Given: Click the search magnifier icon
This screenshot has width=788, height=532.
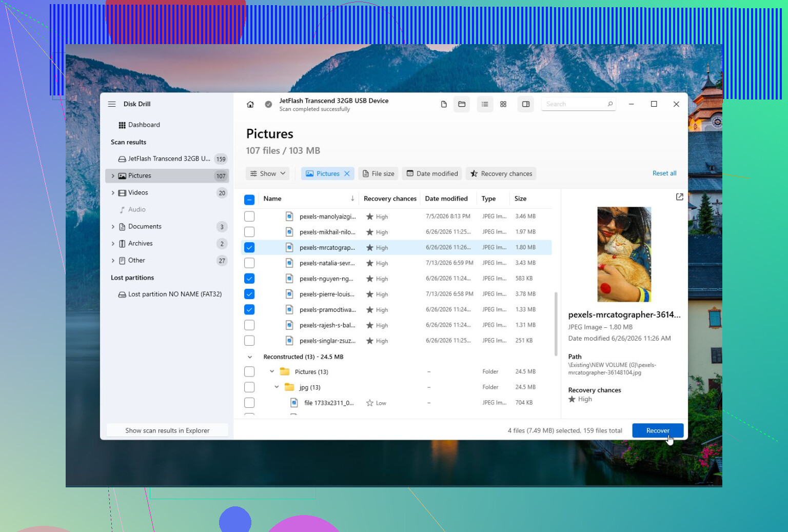Looking at the screenshot, I should (x=610, y=104).
